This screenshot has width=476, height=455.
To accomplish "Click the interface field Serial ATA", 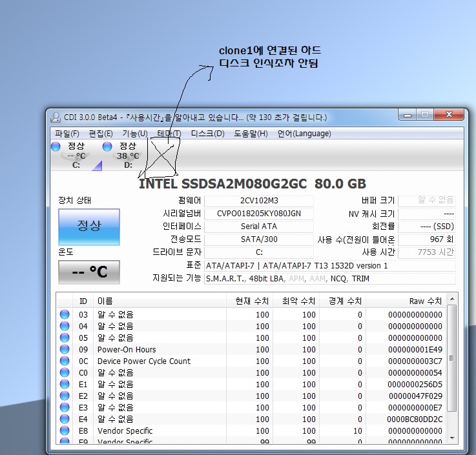I will coord(259,227).
